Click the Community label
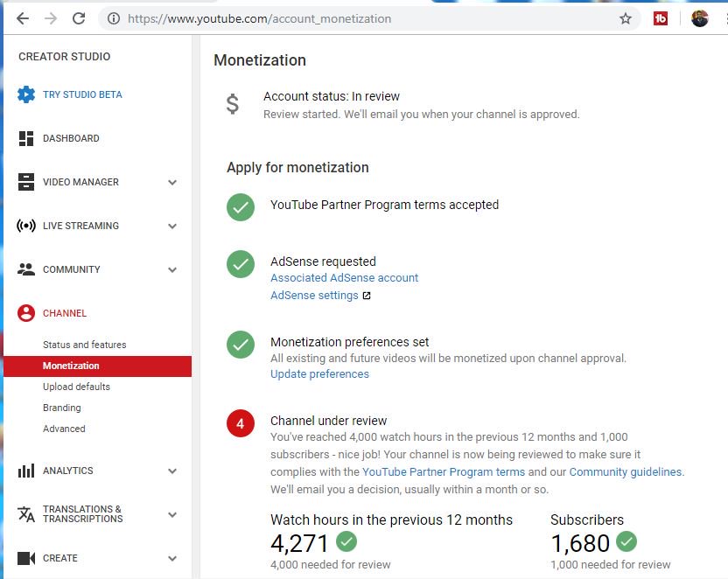728x579 pixels. pyautogui.click(x=72, y=269)
